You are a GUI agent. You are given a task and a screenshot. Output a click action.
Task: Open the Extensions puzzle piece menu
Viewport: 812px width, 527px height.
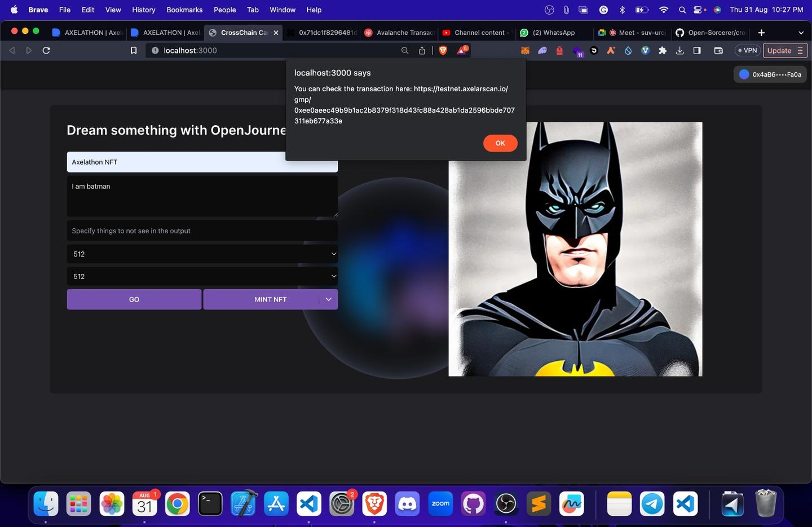pyautogui.click(x=663, y=50)
